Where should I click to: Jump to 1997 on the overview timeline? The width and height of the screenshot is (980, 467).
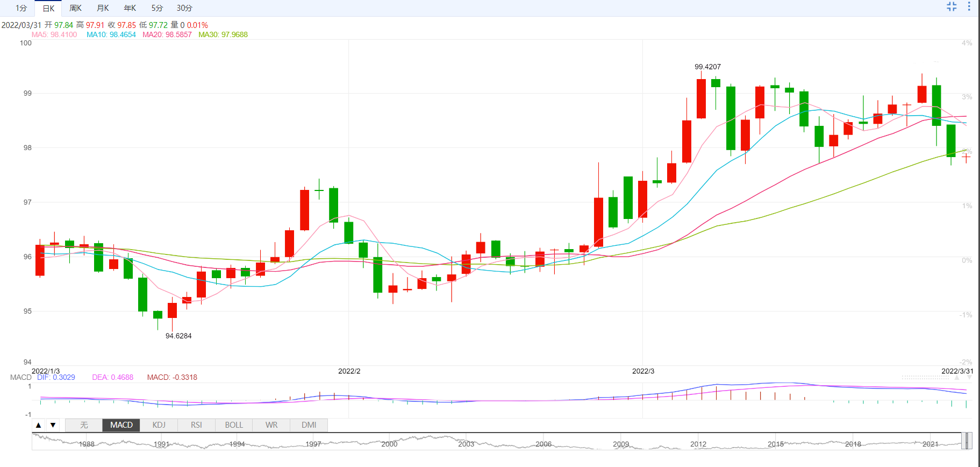coord(313,444)
